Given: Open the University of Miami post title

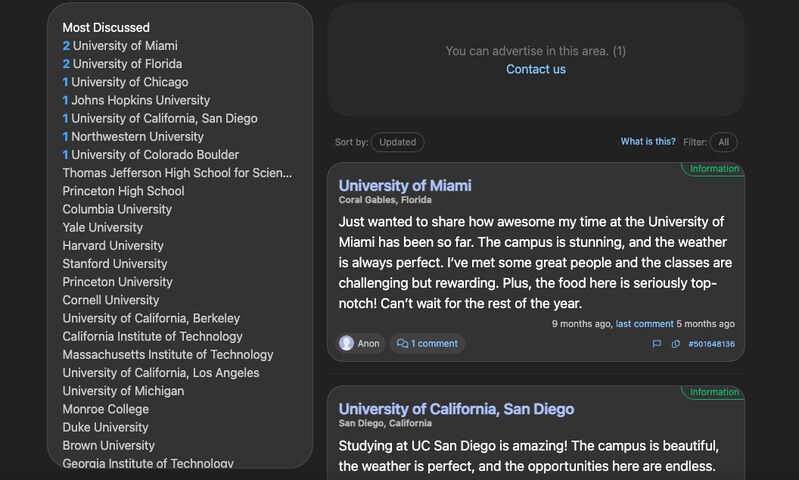Looking at the screenshot, I should pyautogui.click(x=405, y=186).
